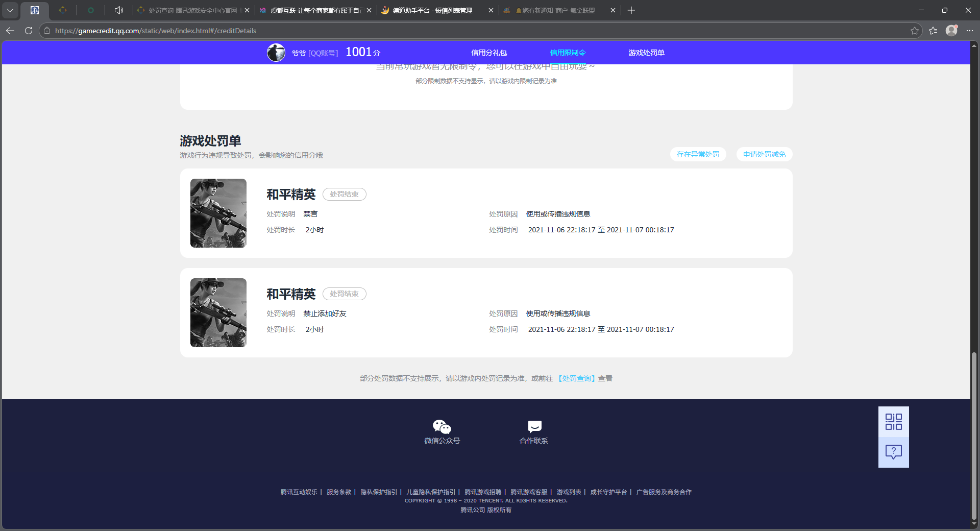Open the browser profile icon

[951, 31]
